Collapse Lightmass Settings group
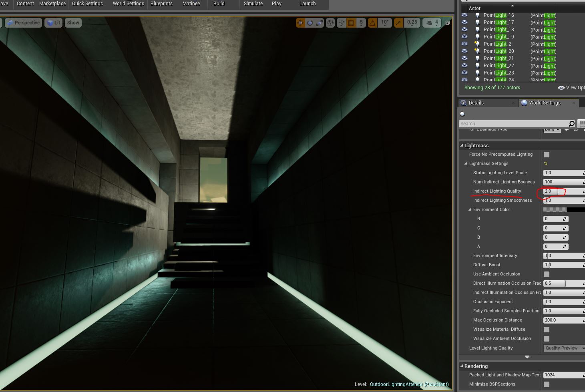Viewport: 585px width, 392px height. pos(466,163)
